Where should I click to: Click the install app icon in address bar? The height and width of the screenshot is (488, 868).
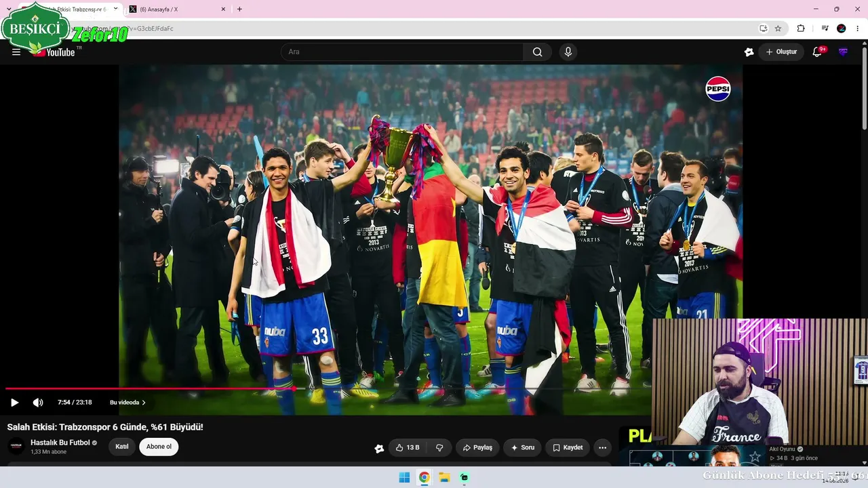tap(763, 28)
